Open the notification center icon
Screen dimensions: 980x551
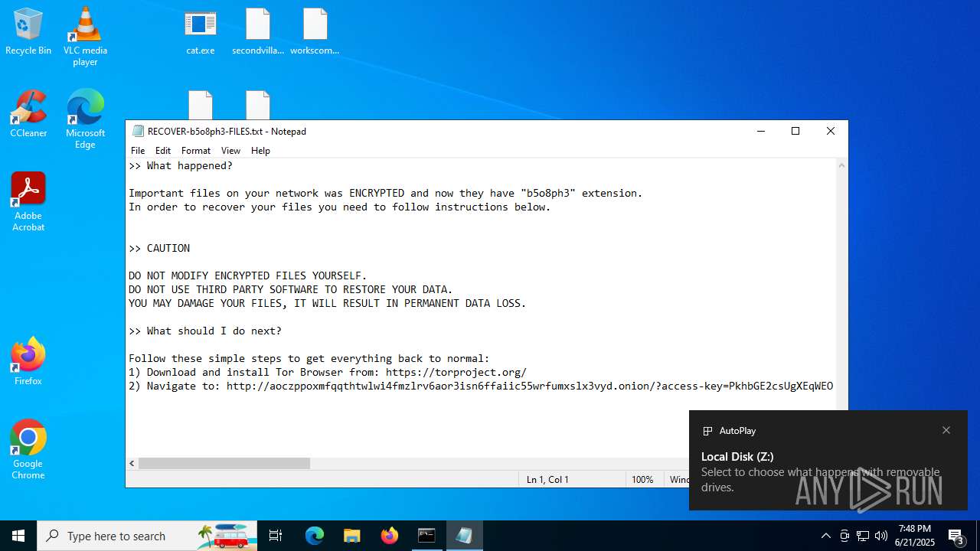[x=956, y=536]
